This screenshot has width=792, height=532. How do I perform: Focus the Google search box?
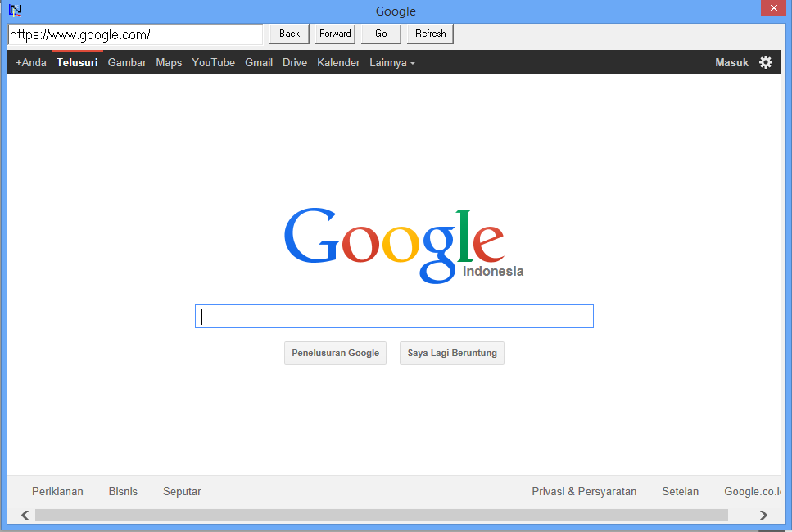(394, 317)
